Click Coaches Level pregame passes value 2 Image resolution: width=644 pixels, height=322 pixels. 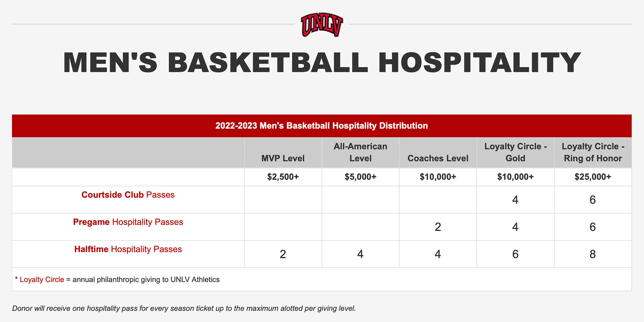[438, 227]
